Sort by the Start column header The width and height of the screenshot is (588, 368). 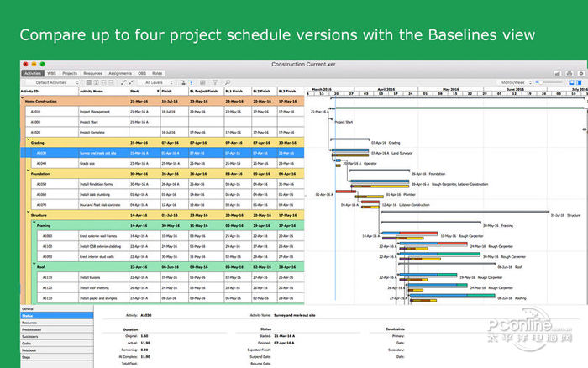pyautogui.click(x=144, y=91)
